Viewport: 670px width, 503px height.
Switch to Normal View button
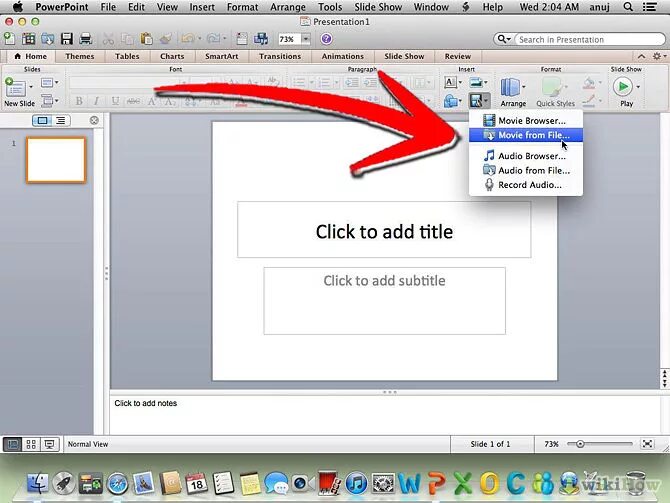tap(12, 444)
